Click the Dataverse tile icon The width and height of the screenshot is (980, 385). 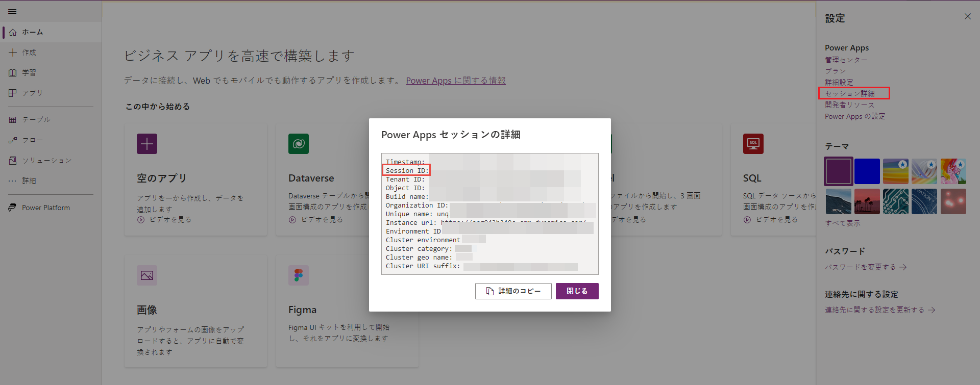(299, 144)
